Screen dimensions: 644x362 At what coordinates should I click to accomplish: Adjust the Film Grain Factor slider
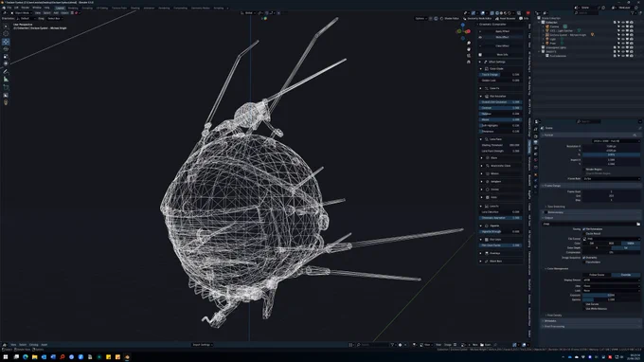[500, 245]
